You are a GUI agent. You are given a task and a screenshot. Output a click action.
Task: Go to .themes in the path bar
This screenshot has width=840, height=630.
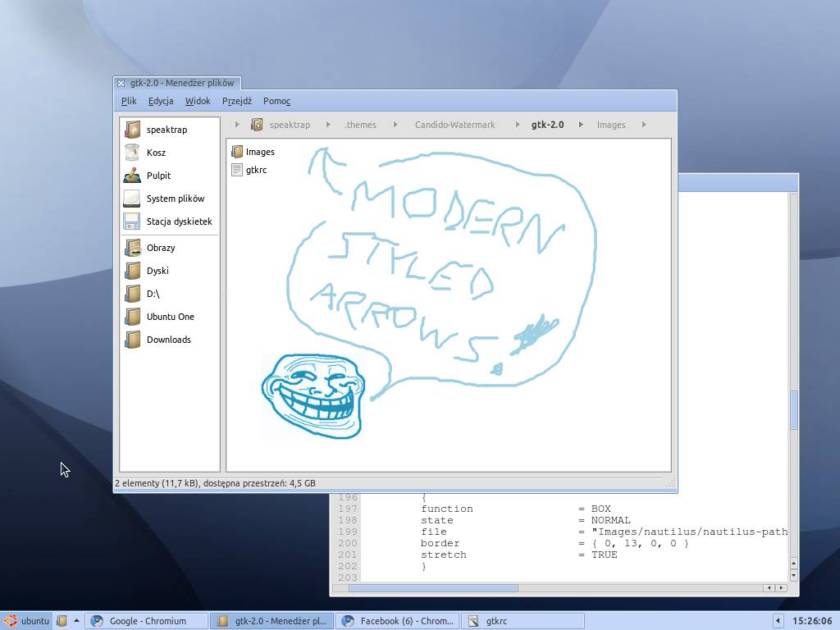361,125
